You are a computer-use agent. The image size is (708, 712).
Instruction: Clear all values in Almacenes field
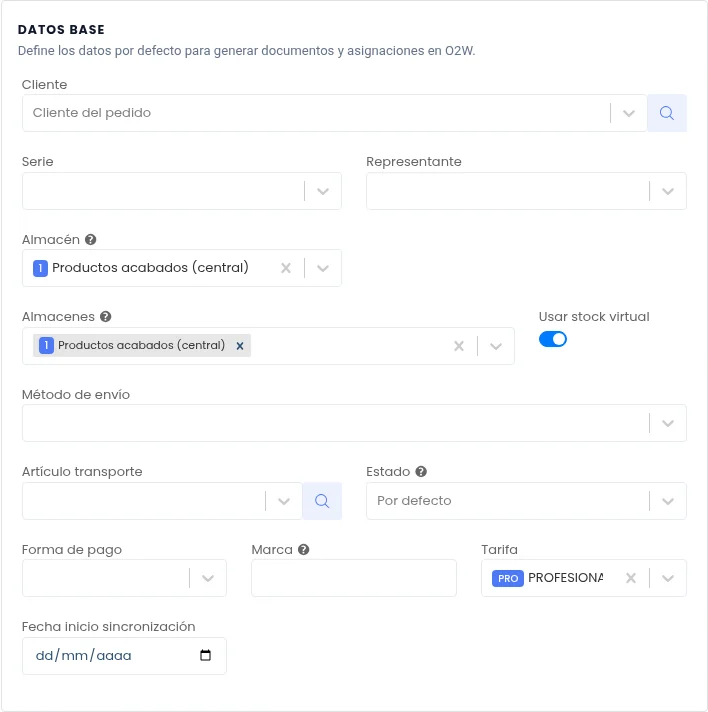pyautogui.click(x=459, y=346)
